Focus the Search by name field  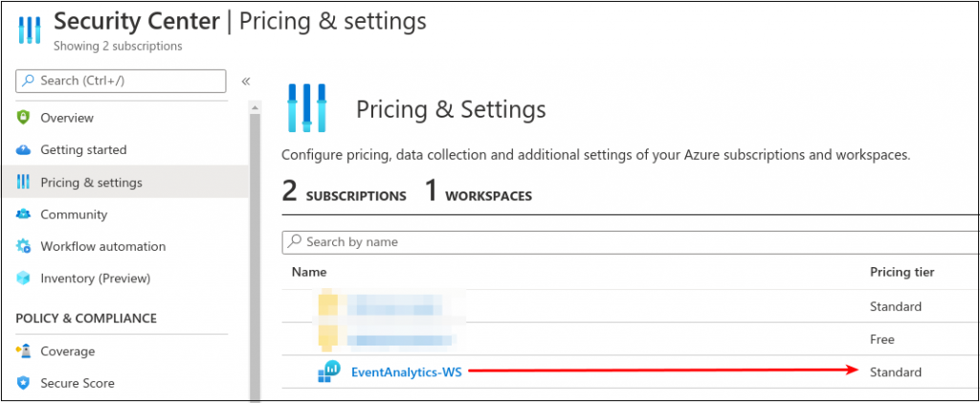coord(632,242)
